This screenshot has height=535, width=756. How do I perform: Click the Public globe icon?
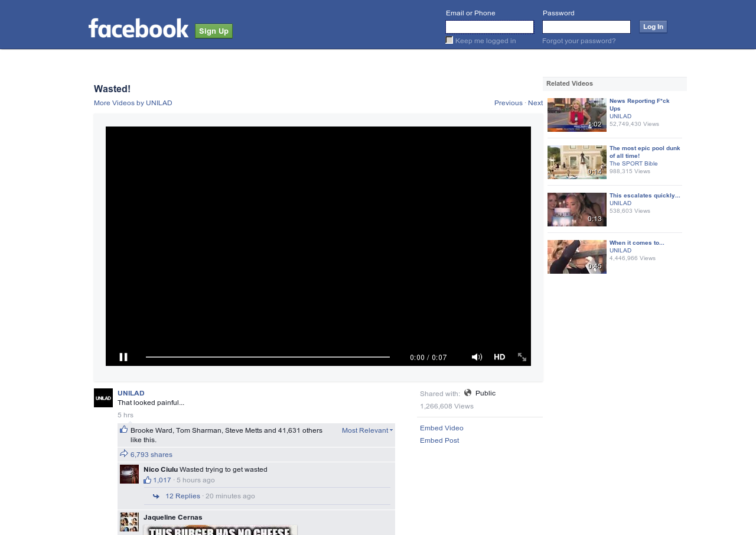pyautogui.click(x=468, y=393)
